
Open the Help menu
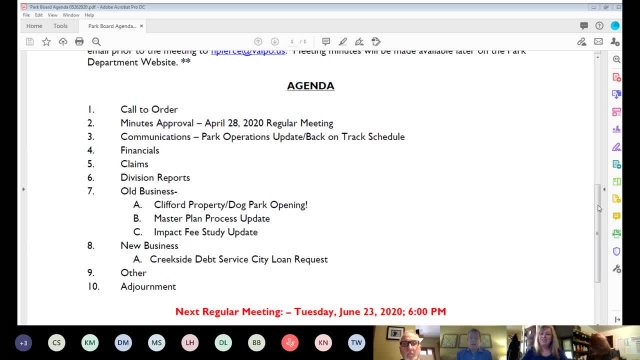(89, 15)
